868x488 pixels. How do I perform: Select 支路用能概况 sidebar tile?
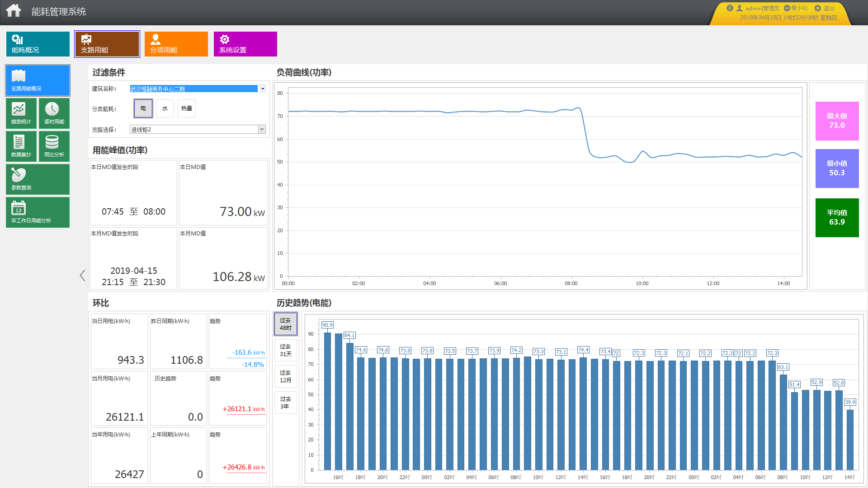[x=38, y=80]
